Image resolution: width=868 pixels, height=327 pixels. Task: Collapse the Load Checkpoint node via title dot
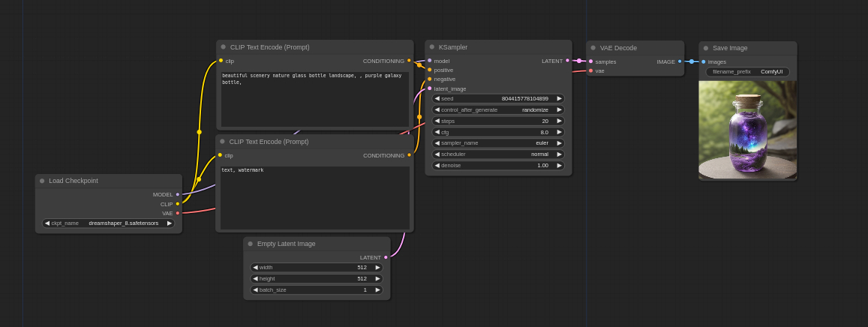[42, 181]
